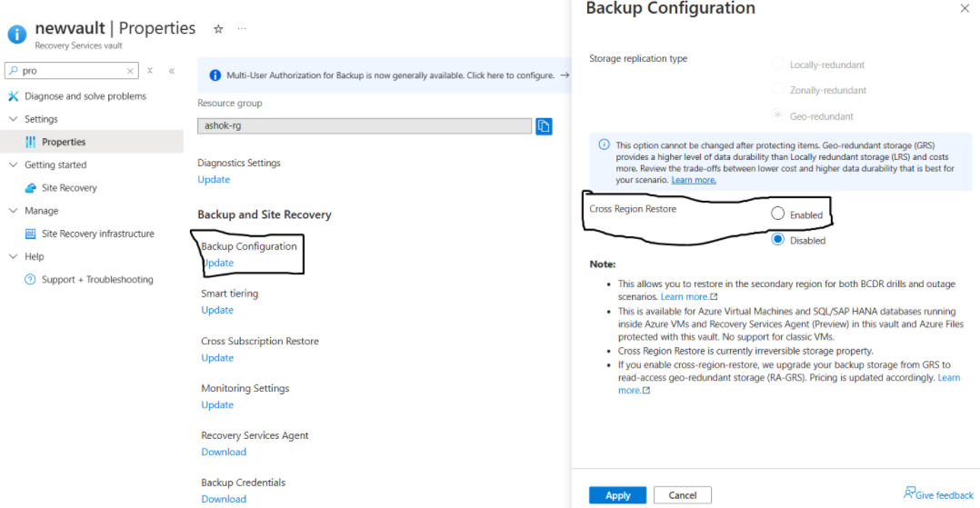Screen dimensions: 980x508
Task: Click the info icon in the Multi-User Authorization banner
Action: [x=215, y=75]
